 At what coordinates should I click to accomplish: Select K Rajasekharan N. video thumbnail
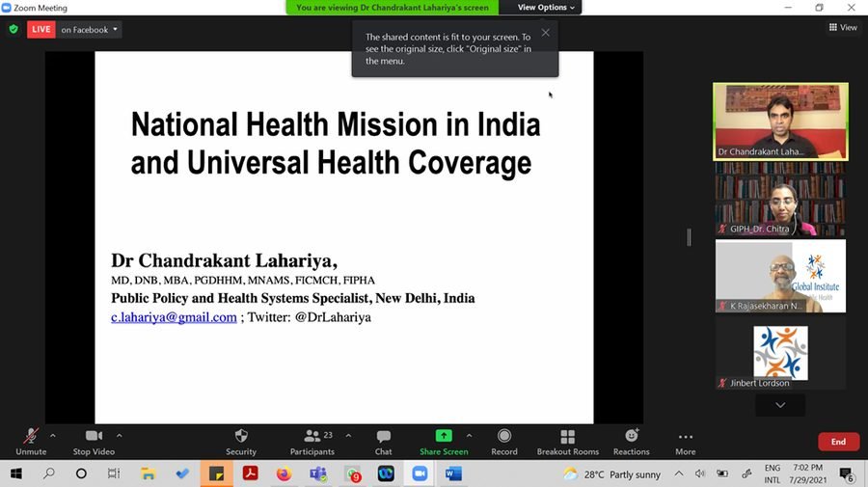780,276
